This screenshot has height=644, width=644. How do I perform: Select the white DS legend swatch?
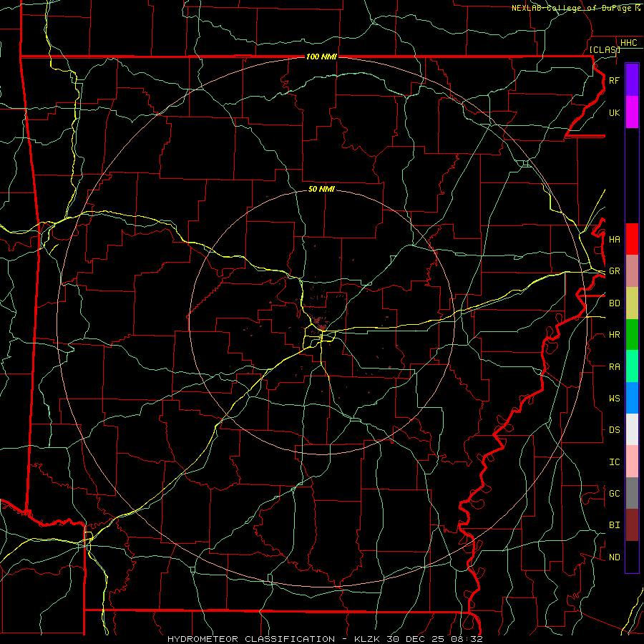[x=632, y=429]
